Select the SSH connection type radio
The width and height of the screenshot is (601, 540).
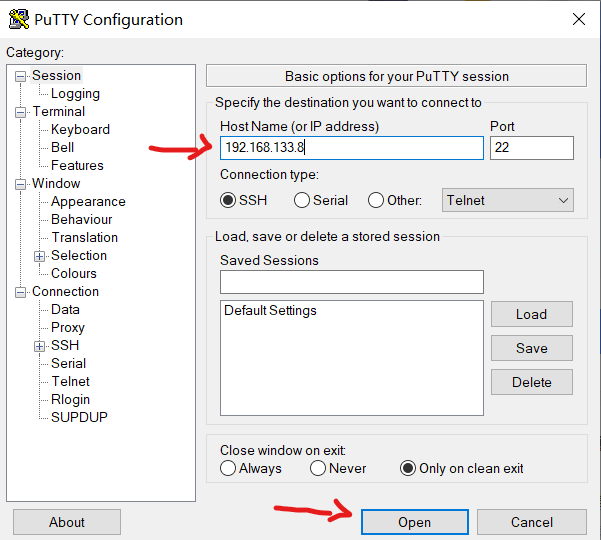click(228, 200)
